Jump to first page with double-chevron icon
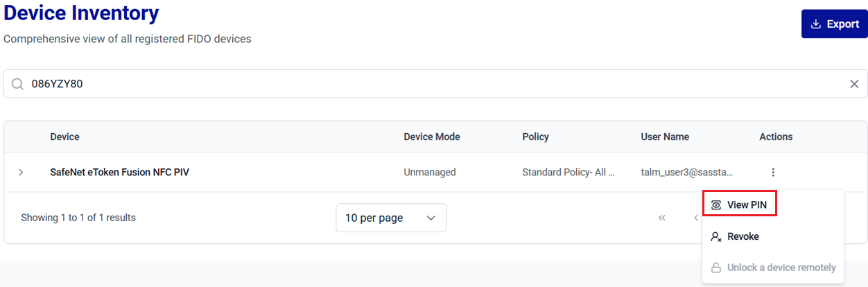Screen dimensions: 868x287 [x=661, y=218]
